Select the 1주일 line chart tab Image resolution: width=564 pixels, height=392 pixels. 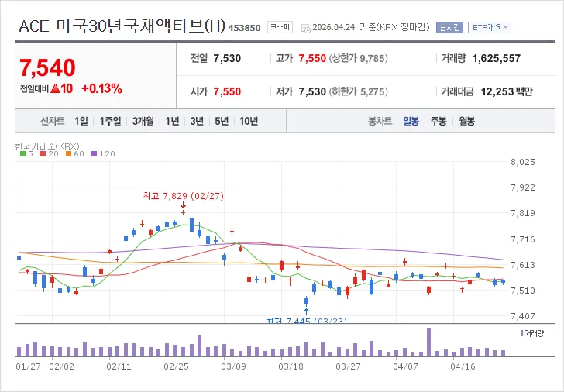point(110,121)
